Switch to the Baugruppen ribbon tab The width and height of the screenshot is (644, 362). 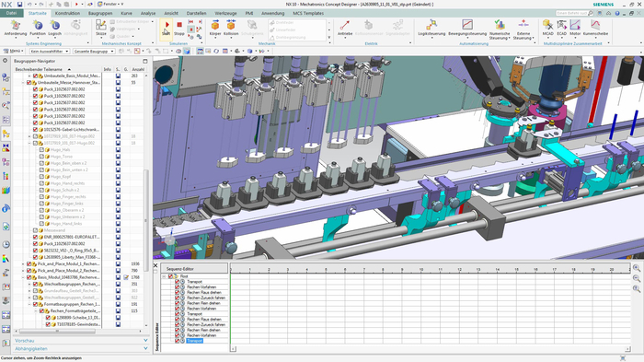coord(100,13)
